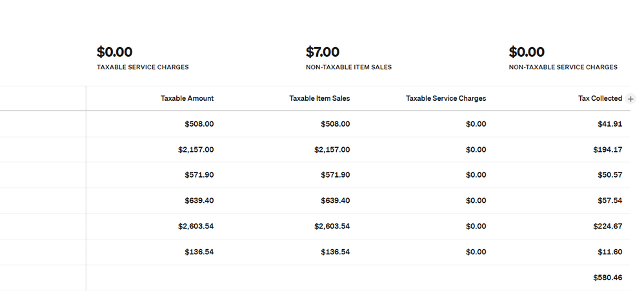Click the $224.67 tax collected value
This screenshot has width=644, height=299.
pos(608,226)
